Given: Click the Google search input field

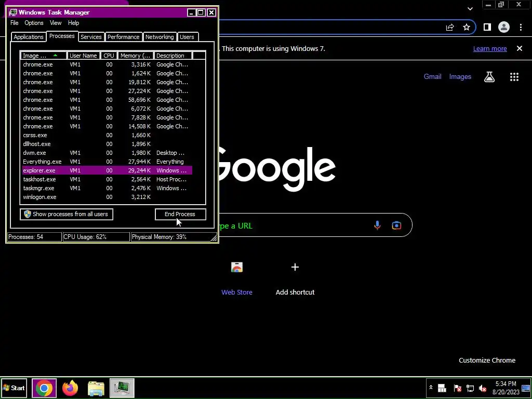Looking at the screenshot, I should click(315, 225).
